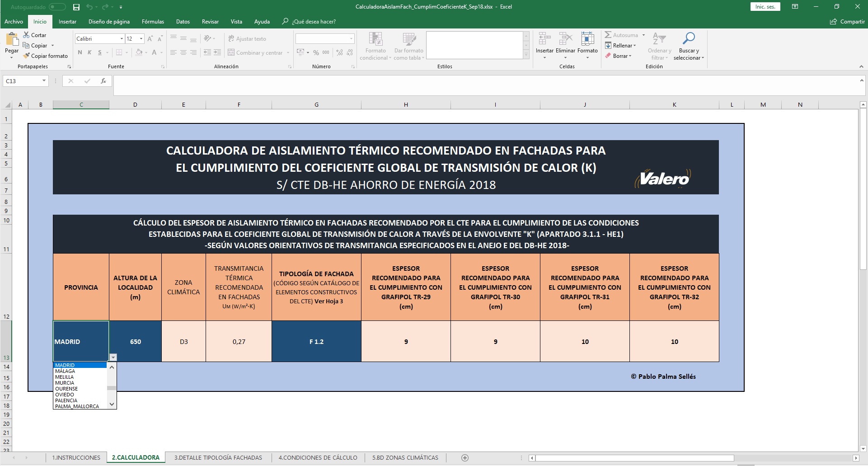Click percent style icon
Screen dimensions: 868x466
316,52
